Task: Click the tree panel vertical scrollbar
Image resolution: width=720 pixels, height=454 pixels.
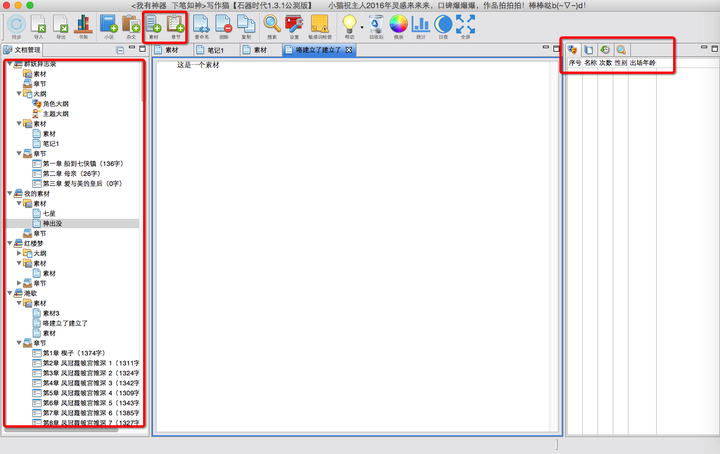Action: point(142,81)
